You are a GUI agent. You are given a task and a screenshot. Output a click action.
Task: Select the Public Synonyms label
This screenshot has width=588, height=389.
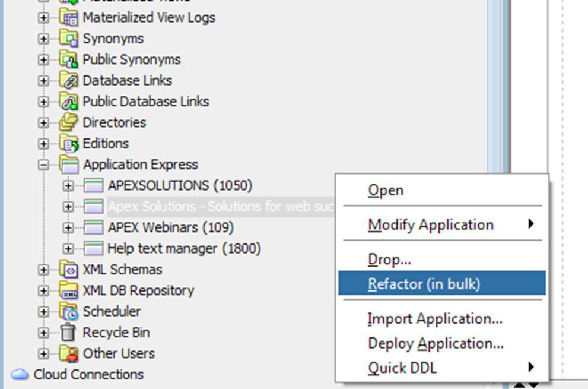click(x=132, y=60)
